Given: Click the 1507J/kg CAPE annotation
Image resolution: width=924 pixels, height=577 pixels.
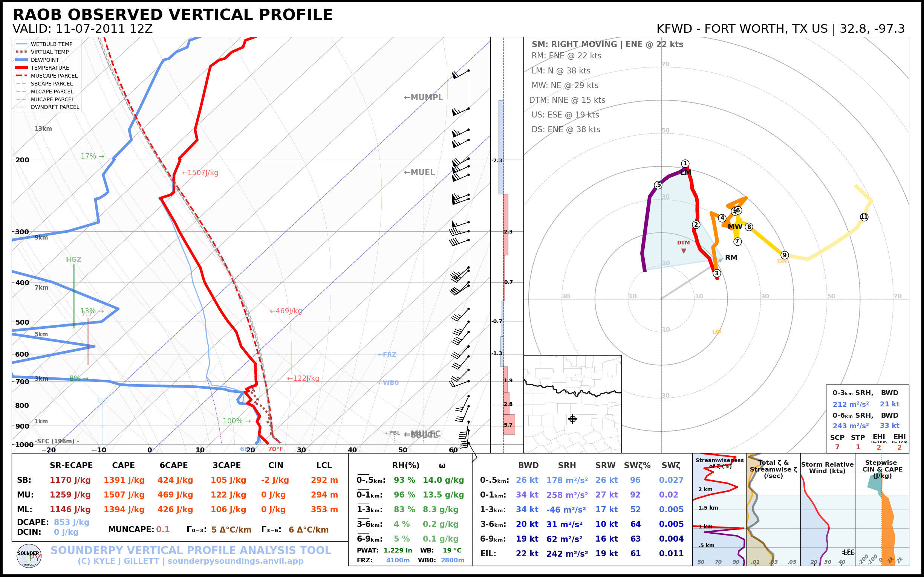Looking at the screenshot, I should pyautogui.click(x=200, y=172).
